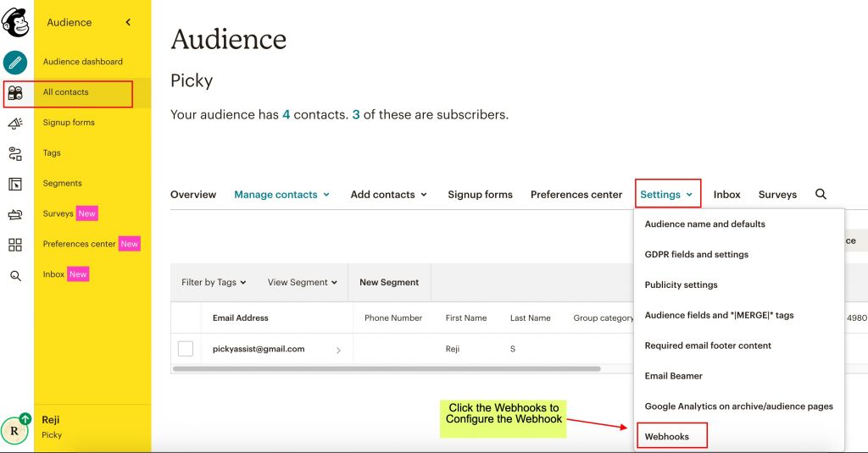Open Segments in sidebar
This screenshot has width=868, height=453.
(x=63, y=184)
